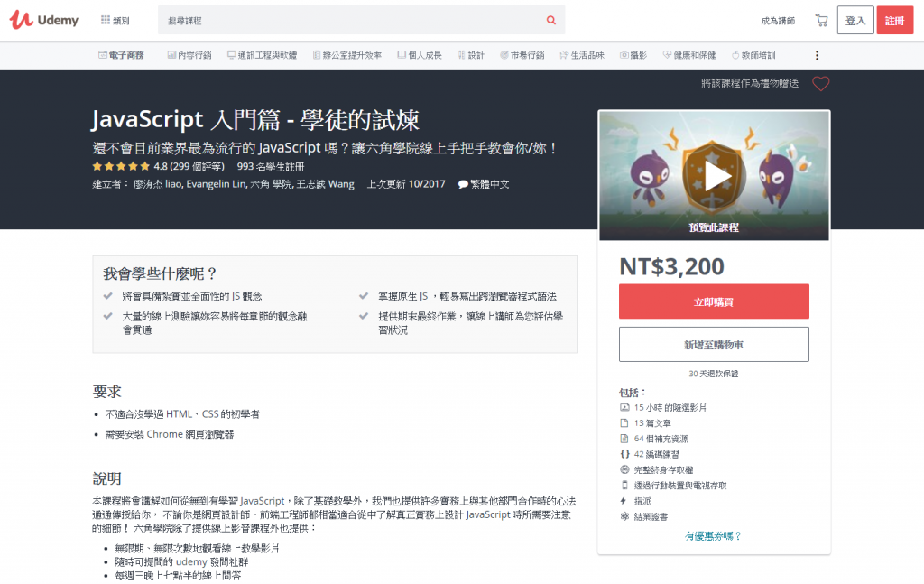Image resolution: width=924 pixels, height=584 pixels.
Task: Click the five-star rating display
Action: tap(121, 167)
